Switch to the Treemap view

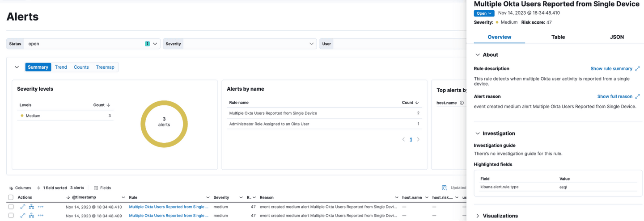pos(105,67)
